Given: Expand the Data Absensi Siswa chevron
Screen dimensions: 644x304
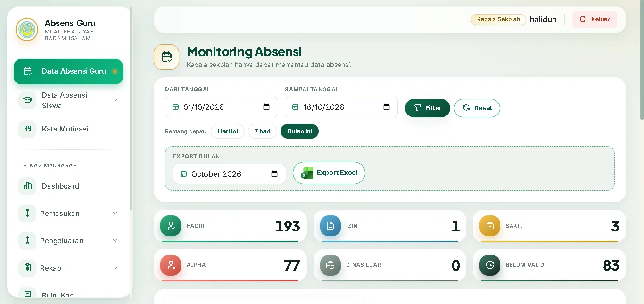Looking at the screenshot, I should pos(116,100).
